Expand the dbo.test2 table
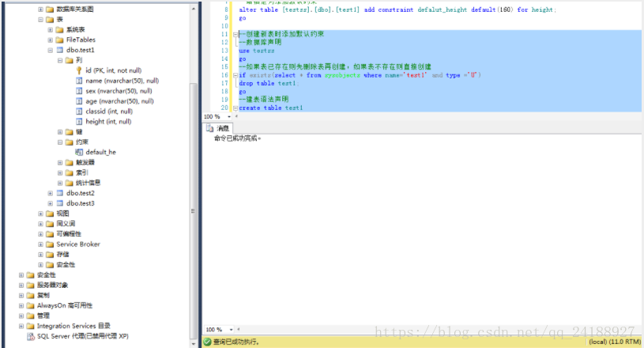The height and width of the screenshot is (348, 644). click(x=50, y=193)
